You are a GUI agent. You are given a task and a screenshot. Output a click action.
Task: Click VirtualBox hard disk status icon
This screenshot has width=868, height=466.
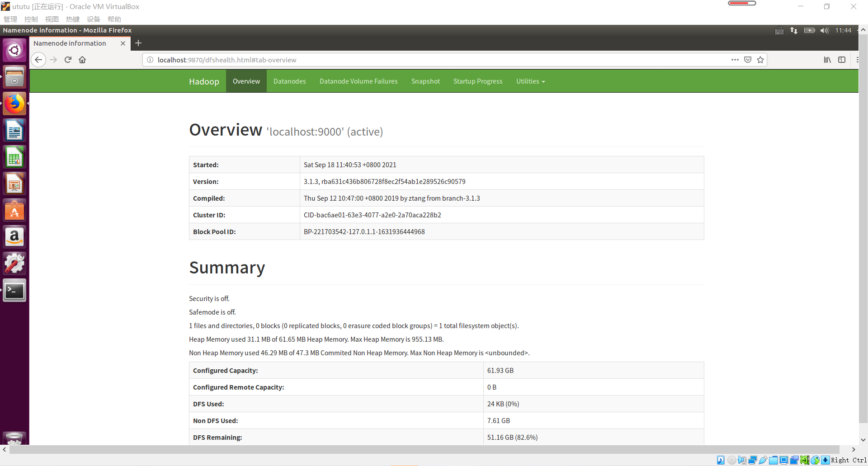721,460
